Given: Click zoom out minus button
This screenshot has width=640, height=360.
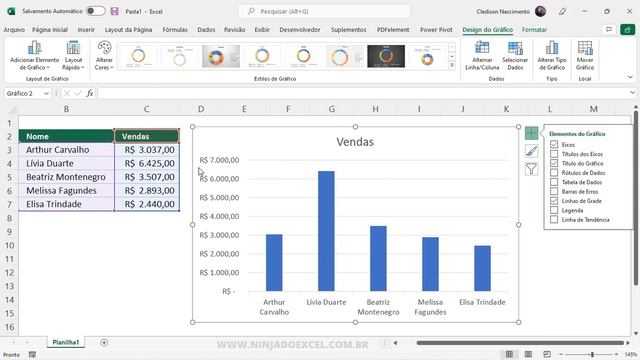Looking at the screenshot, I should coord(561,354).
